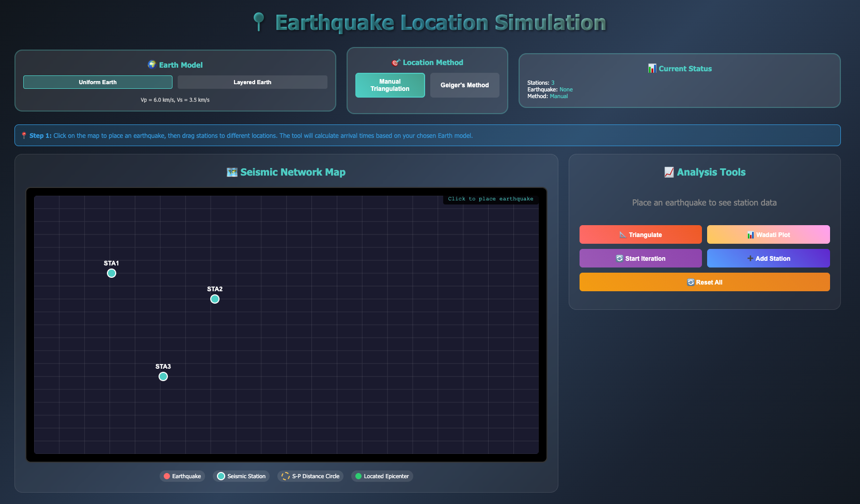
Task: Click Add Station to create a new station
Action: [768, 258]
